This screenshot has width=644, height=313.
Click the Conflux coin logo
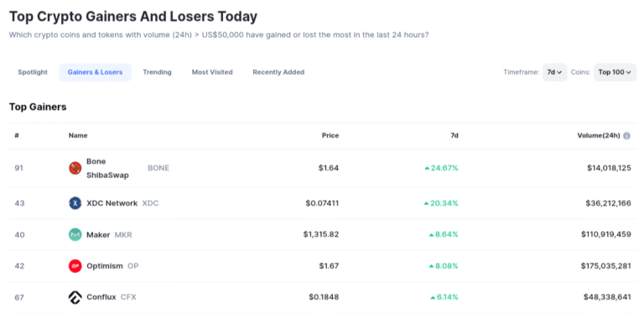point(75,297)
